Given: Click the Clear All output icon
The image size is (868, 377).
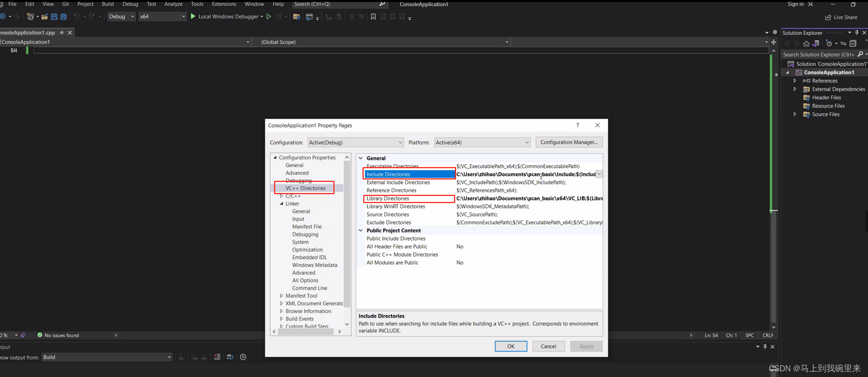Looking at the screenshot, I should point(217,357).
